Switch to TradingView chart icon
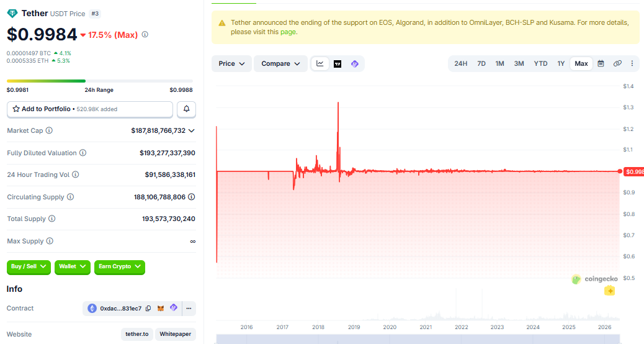The height and width of the screenshot is (344, 644). pos(337,64)
